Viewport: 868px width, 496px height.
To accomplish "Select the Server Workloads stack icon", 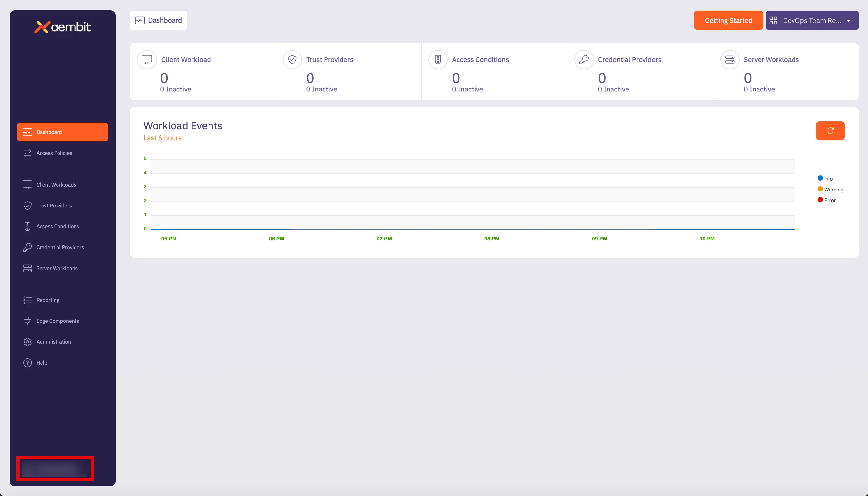I will [27, 268].
